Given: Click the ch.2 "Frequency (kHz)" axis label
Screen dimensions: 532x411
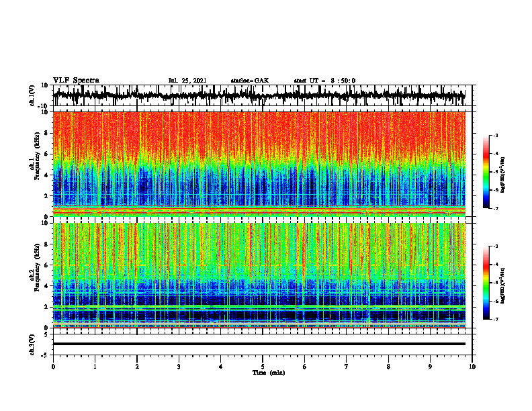Looking at the screenshot, I should (x=38, y=267).
